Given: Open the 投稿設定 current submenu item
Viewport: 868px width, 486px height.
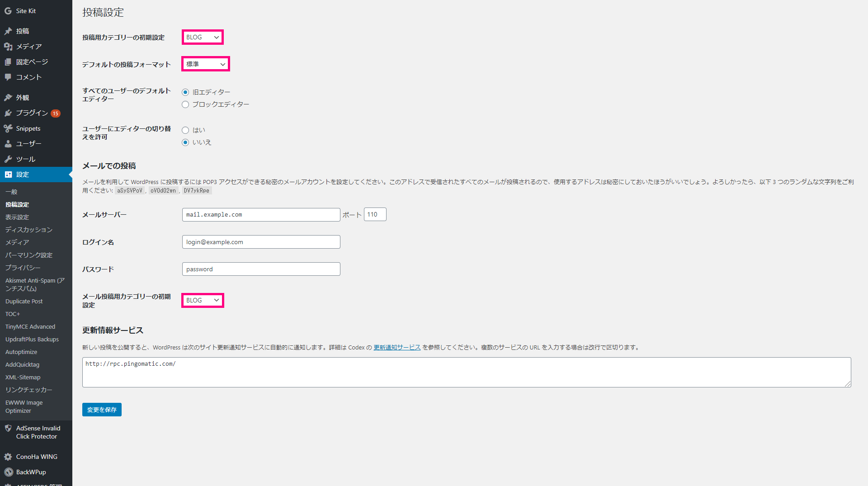Looking at the screenshot, I should point(17,204).
